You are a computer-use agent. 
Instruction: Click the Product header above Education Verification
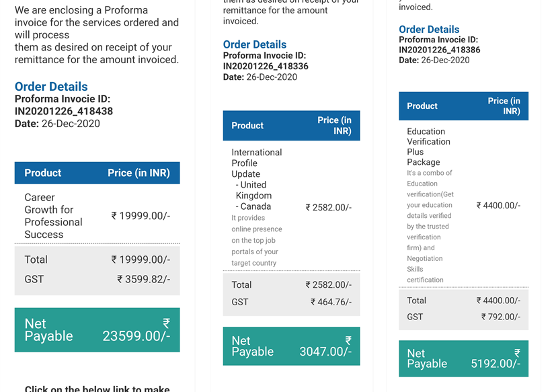422,106
